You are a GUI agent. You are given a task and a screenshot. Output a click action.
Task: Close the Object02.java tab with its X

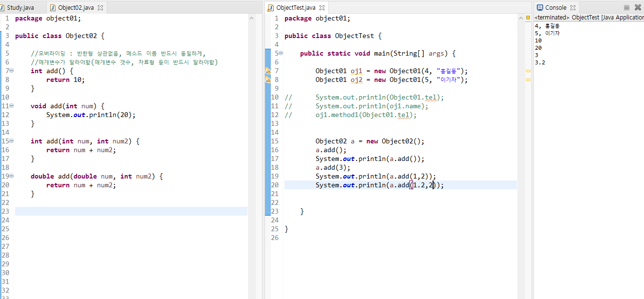point(100,8)
